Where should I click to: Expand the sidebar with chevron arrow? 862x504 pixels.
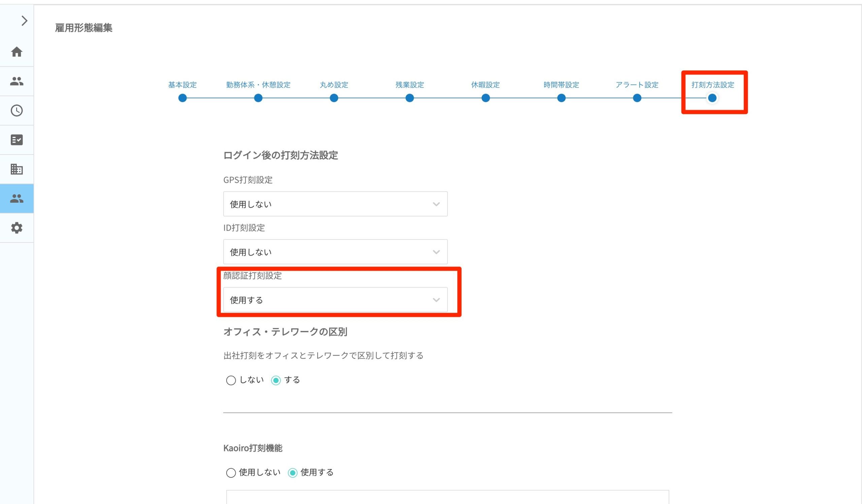click(24, 21)
